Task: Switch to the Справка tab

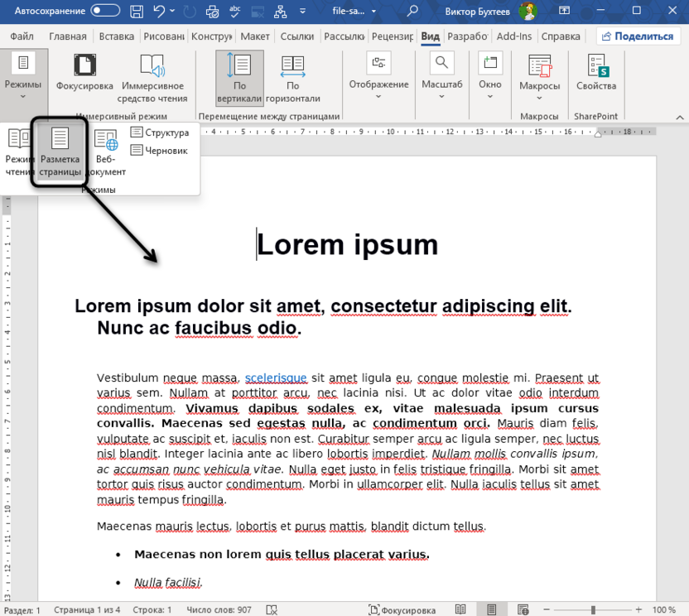Action: pyautogui.click(x=561, y=36)
